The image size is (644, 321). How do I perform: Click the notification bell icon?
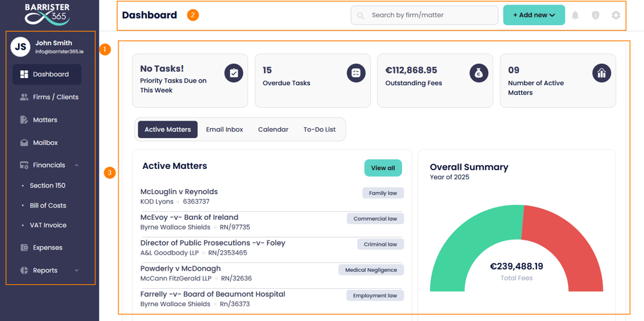[575, 15]
